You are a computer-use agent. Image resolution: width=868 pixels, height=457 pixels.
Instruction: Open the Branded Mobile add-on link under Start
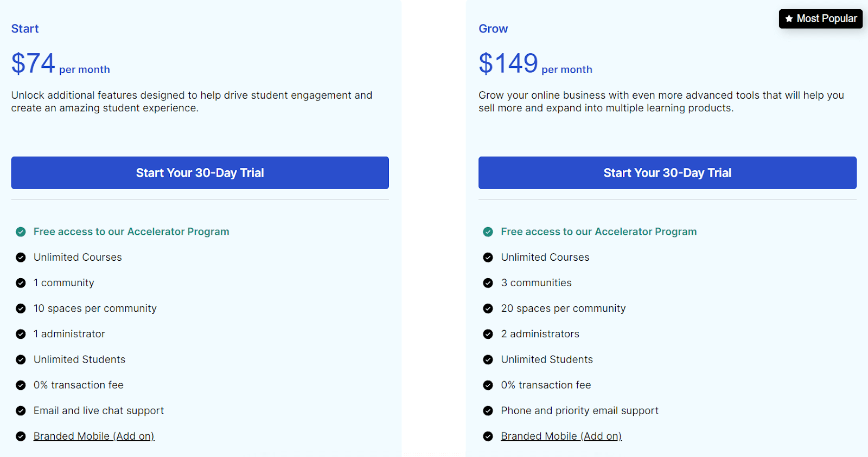tap(93, 436)
